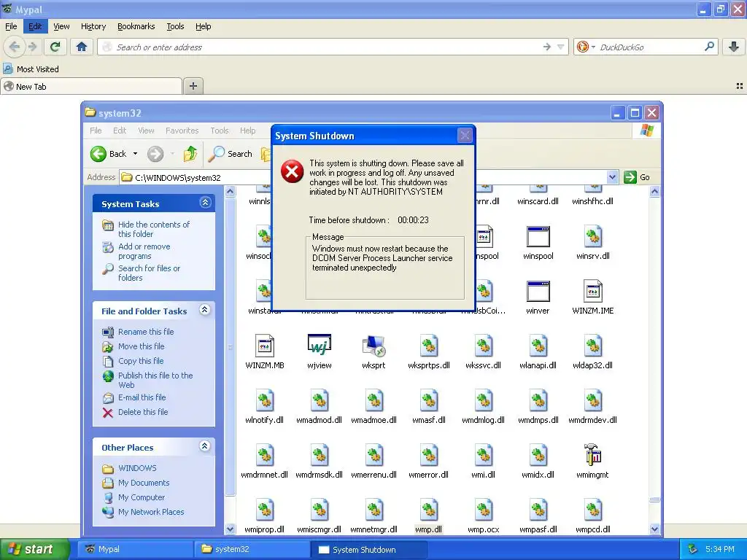Select the wmerror.dll file icon
Image resolution: width=747 pixels, height=560 pixels.
pos(429,454)
